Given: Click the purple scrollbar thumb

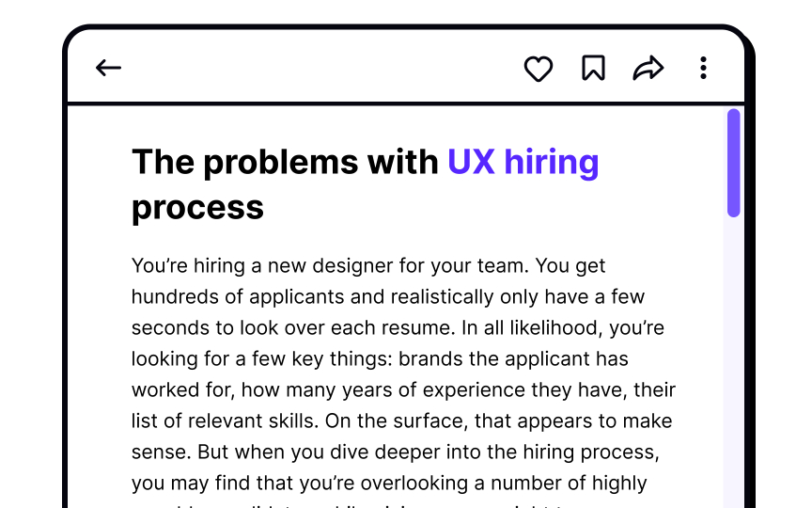Looking at the screenshot, I should [733, 162].
